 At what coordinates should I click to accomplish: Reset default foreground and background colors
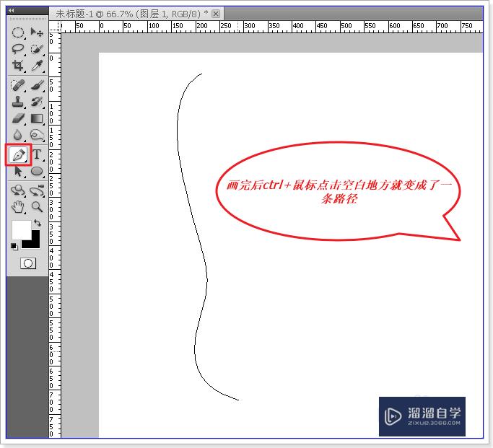click(14, 247)
